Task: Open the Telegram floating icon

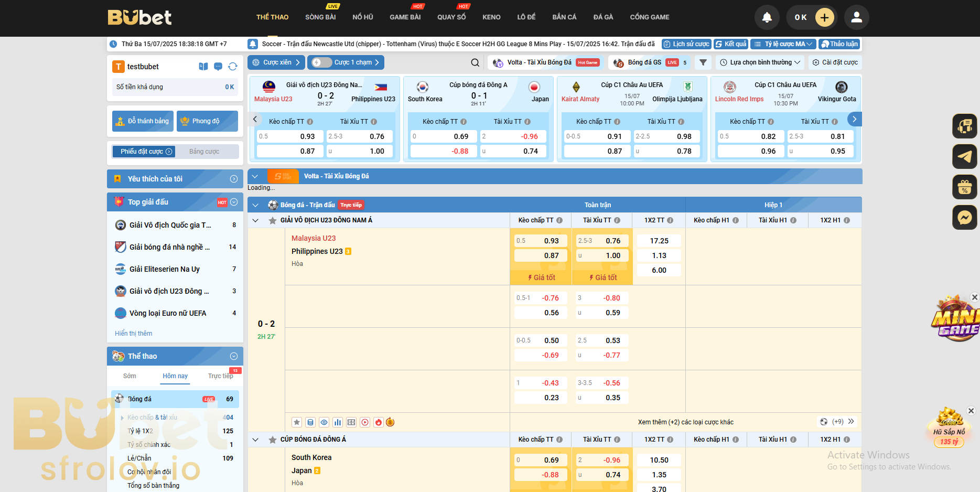Action: point(964,156)
